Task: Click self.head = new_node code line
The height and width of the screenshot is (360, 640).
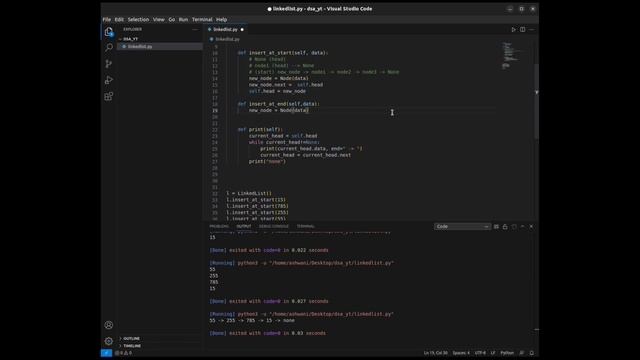Action: coord(277,91)
